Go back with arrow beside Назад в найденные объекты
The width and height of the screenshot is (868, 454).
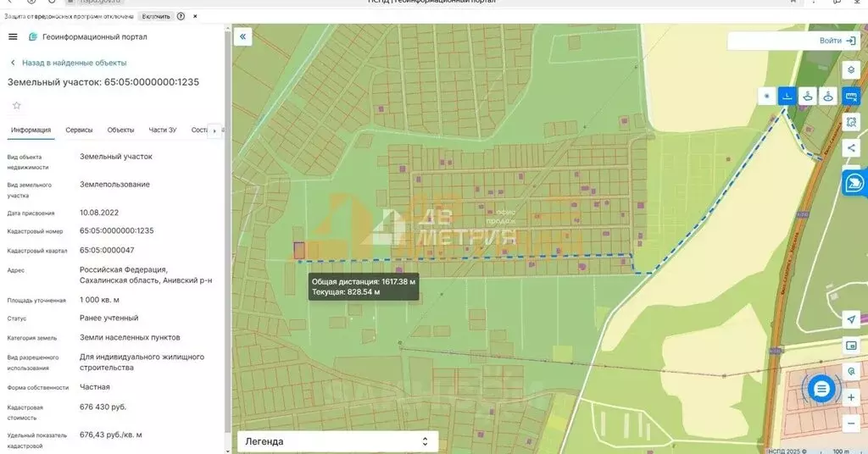click(x=13, y=63)
